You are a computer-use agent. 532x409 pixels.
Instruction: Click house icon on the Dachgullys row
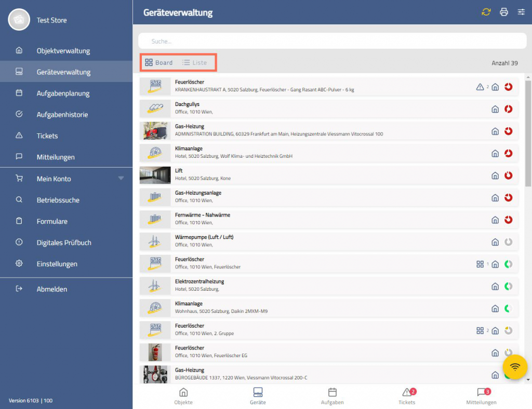click(x=495, y=110)
